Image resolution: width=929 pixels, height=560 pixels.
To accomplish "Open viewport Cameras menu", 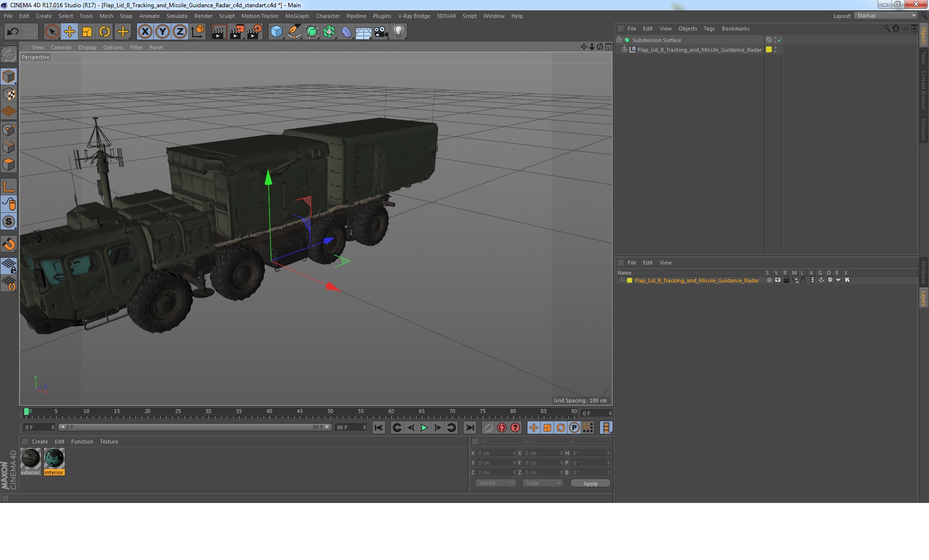I will click(x=61, y=47).
